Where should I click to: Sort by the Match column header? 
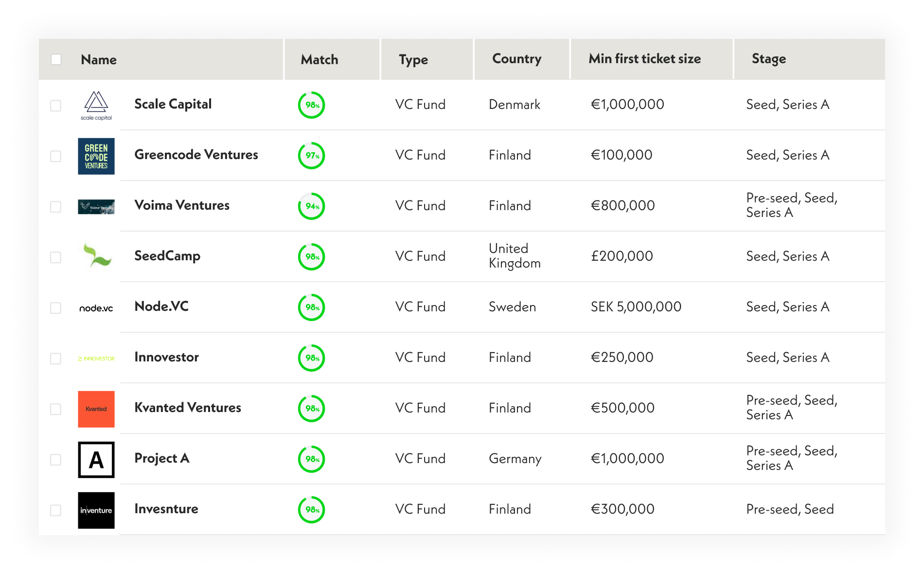click(x=319, y=59)
